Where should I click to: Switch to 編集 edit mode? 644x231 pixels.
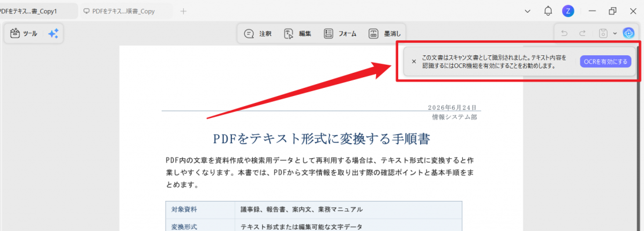tap(297, 34)
